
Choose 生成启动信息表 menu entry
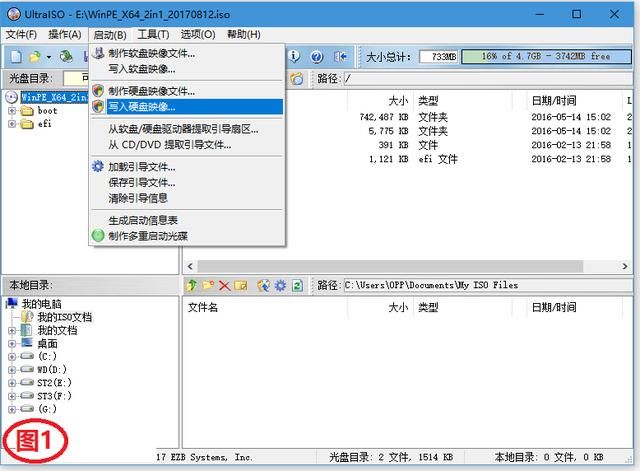coord(187,220)
